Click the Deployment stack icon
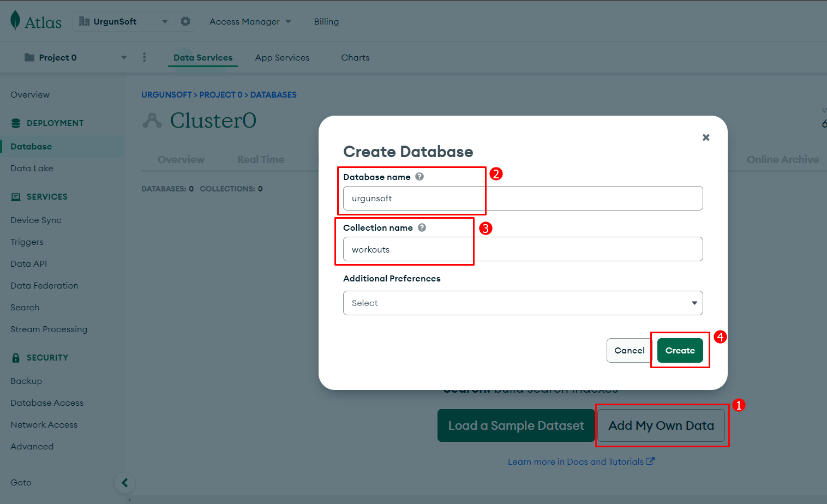The image size is (827, 504). click(x=16, y=123)
